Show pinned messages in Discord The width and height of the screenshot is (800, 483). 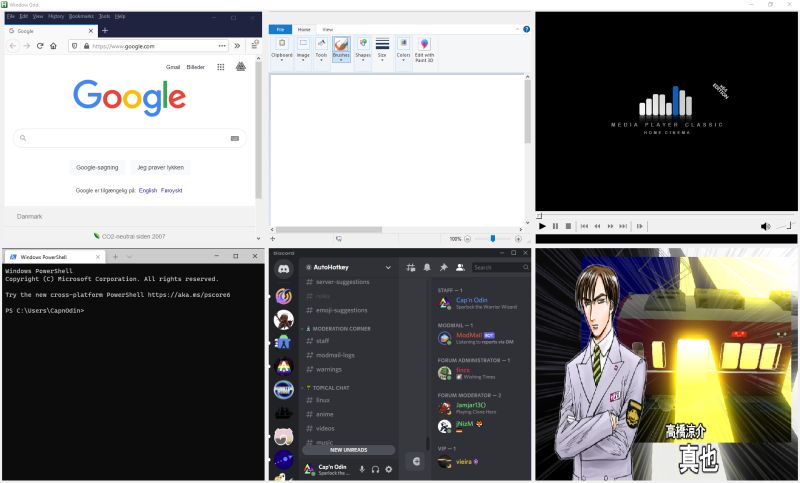click(x=443, y=267)
